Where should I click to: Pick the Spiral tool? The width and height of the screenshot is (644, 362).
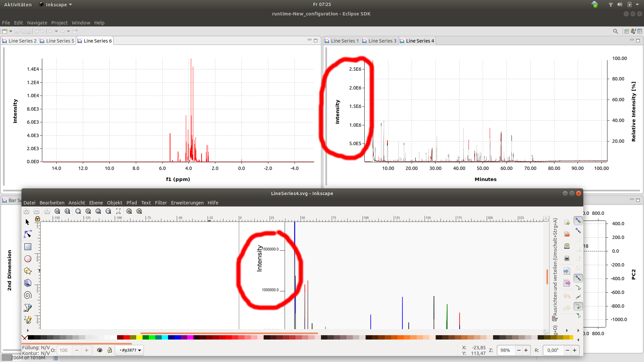(x=28, y=295)
